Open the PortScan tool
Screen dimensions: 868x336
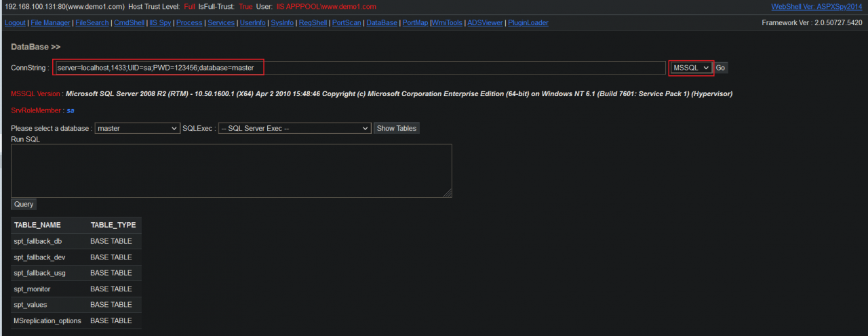pyautogui.click(x=347, y=22)
